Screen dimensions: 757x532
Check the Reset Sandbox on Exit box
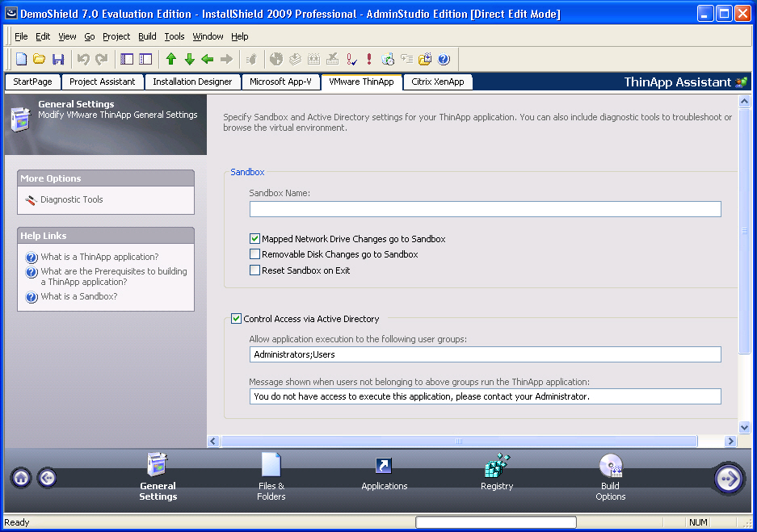255,270
